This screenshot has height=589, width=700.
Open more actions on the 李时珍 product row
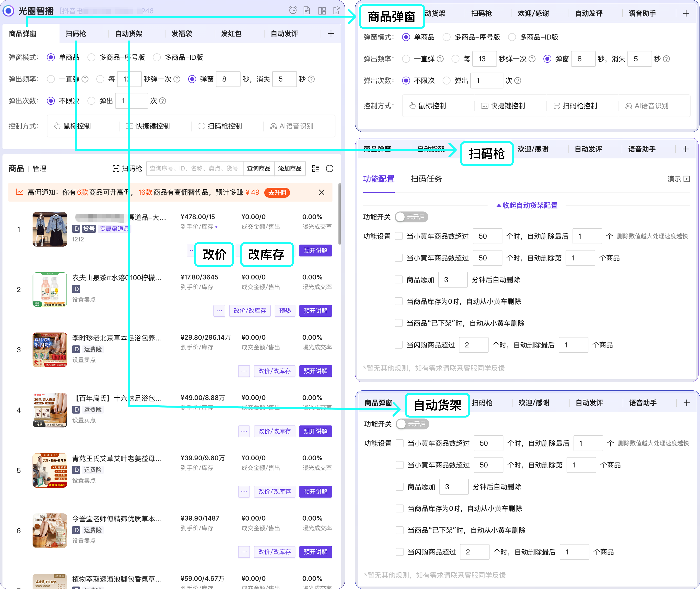point(244,371)
